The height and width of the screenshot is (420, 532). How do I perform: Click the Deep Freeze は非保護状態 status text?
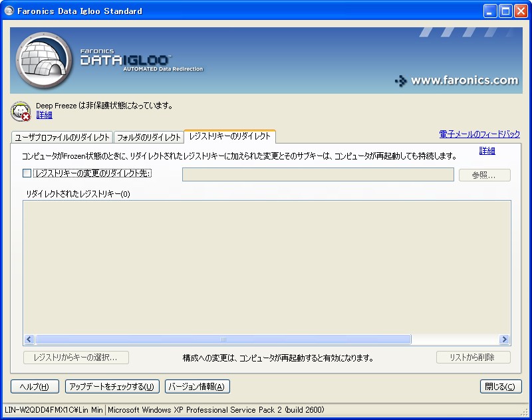pos(104,106)
